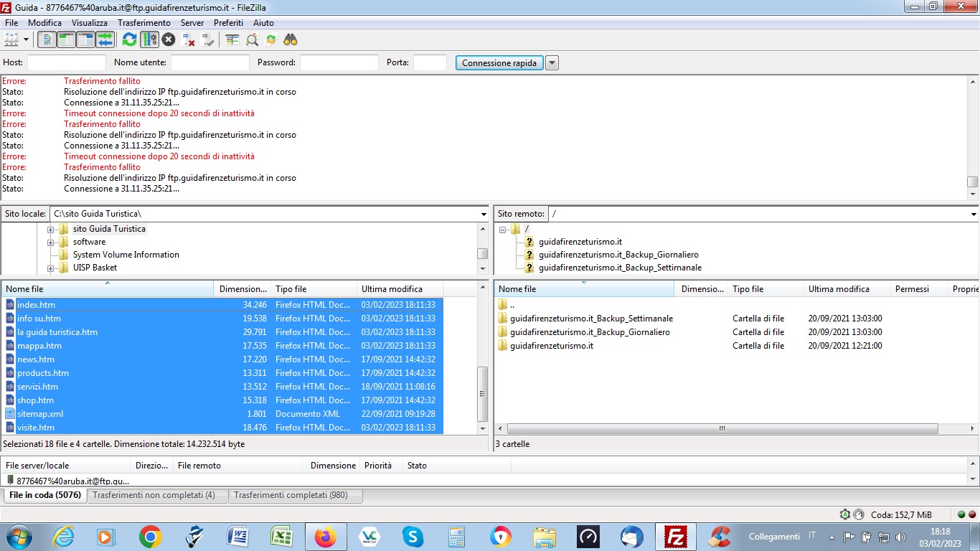980x551 pixels.
Task: Sort local files by Nome file
Action: (x=108, y=289)
